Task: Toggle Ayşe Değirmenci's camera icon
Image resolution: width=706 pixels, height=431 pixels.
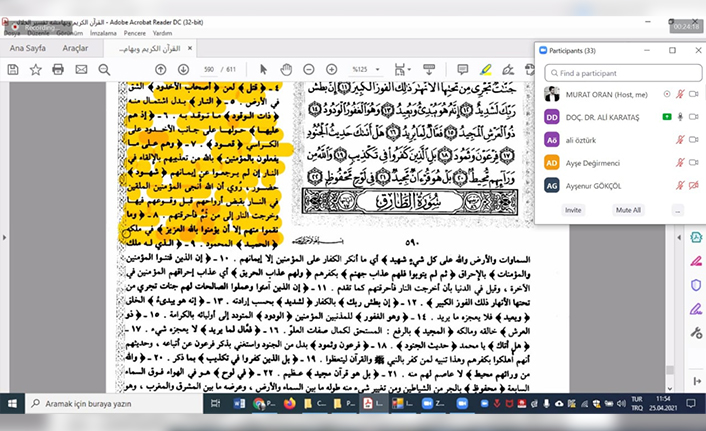Action: [x=694, y=162]
